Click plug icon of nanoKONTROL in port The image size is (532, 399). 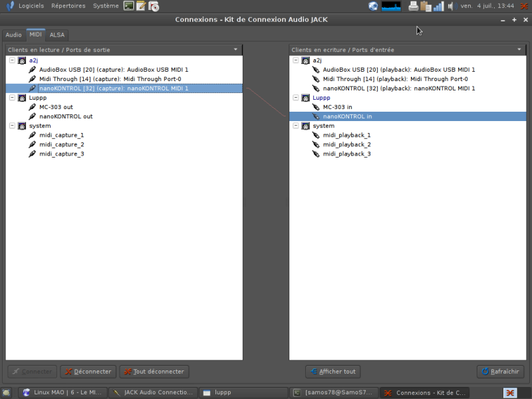(316, 116)
